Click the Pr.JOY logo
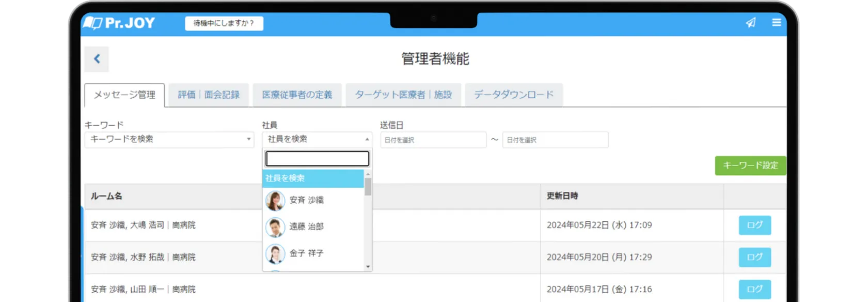 119,23
